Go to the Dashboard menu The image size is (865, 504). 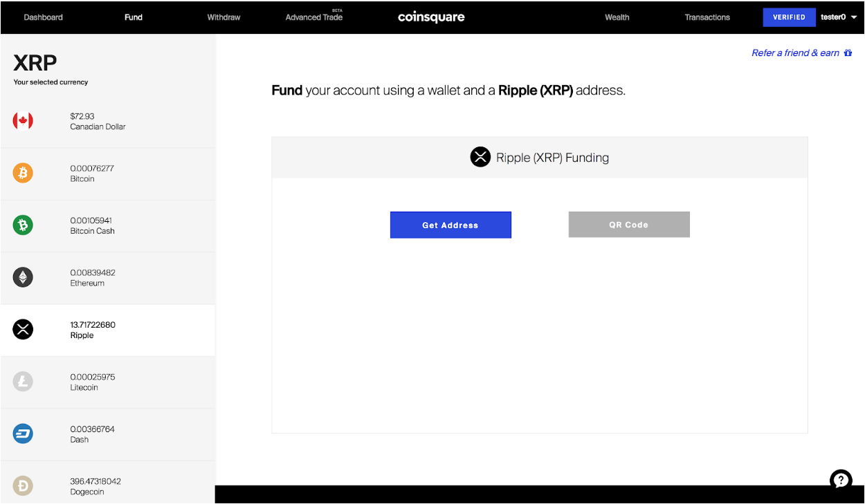[x=43, y=17]
